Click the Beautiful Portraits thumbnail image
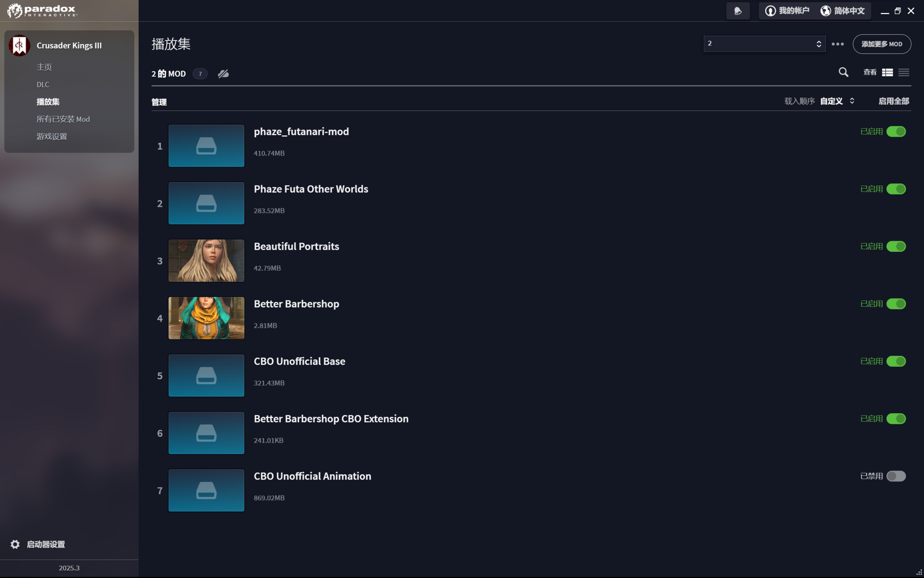This screenshot has width=924, height=578. coord(206,261)
